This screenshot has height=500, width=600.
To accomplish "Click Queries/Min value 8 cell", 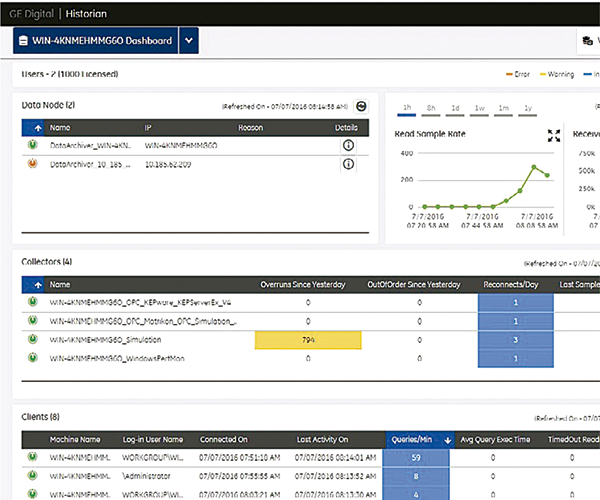I will click(x=416, y=476).
